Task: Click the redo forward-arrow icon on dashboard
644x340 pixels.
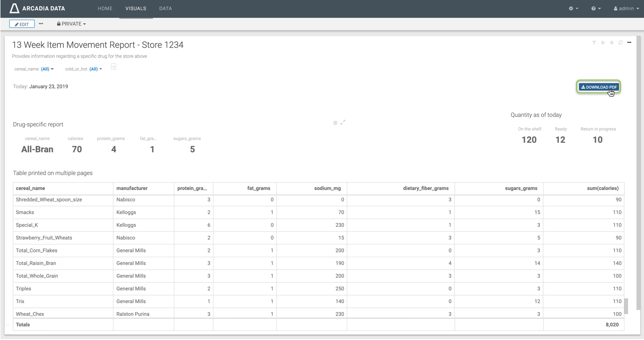Action: [x=612, y=43]
